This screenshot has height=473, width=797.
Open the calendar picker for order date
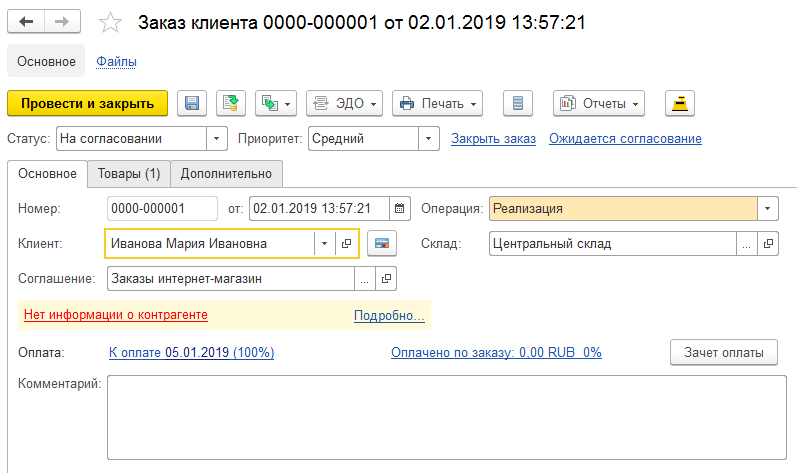pos(400,209)
